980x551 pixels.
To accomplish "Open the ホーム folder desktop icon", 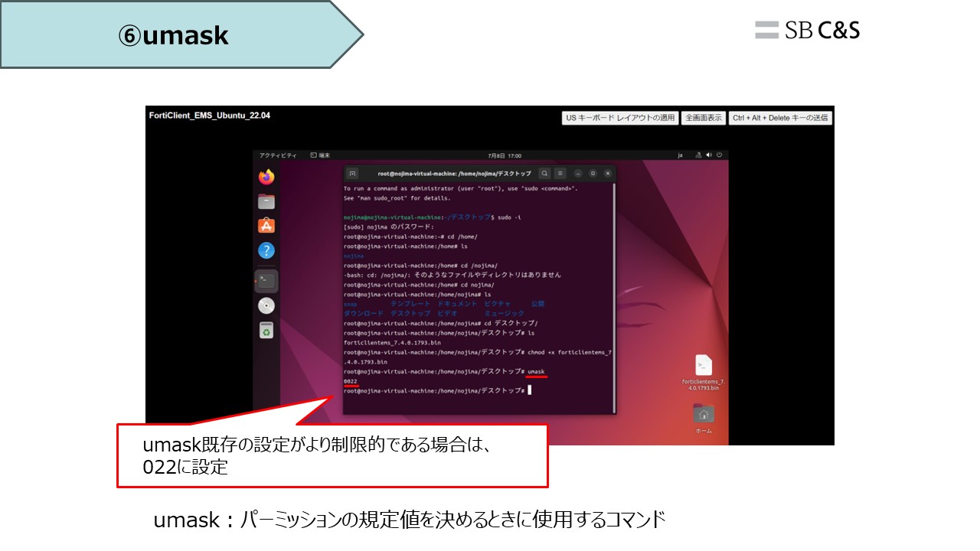I will 704,419.
